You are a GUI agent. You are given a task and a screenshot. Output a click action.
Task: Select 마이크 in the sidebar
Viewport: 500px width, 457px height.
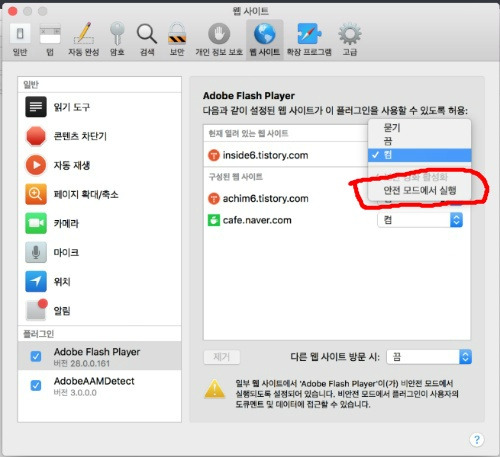pyautogui.click(x=99, y=252)
